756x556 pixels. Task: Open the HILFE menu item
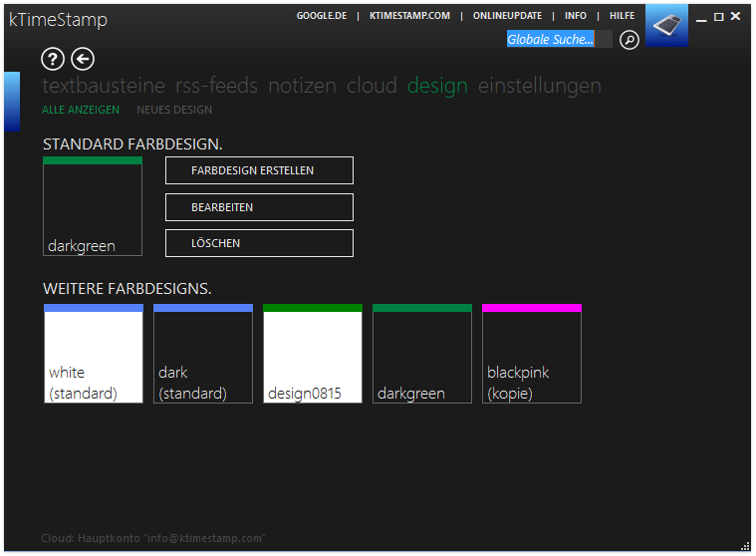tap(622, 16)
